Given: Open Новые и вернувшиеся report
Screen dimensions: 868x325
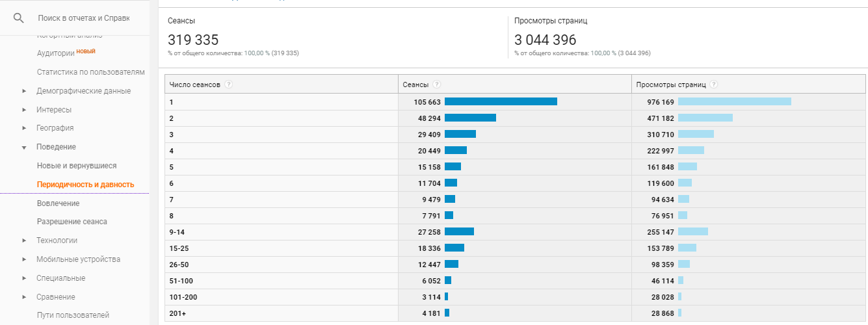Looking at the screenshot, I should [x=77, y=166].
